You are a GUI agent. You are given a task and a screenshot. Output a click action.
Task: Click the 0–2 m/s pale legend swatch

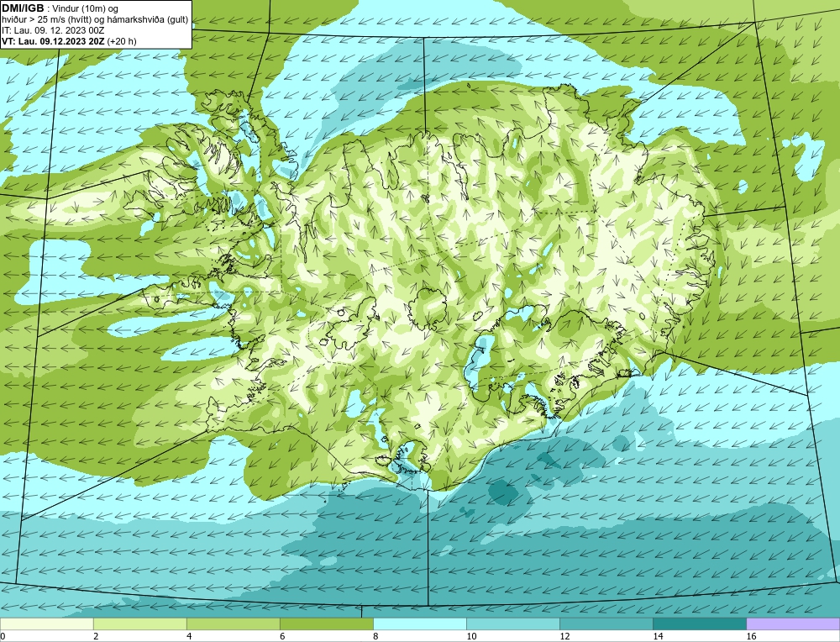[x=46, y=624]
